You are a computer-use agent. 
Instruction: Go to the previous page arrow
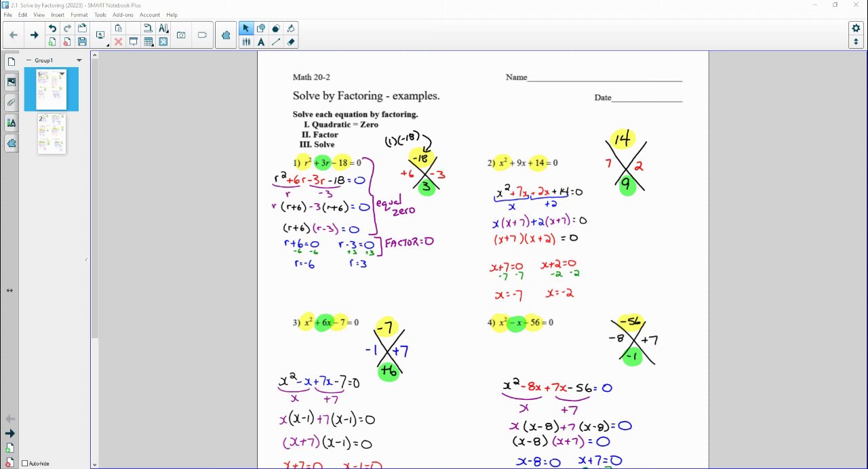point(13,35)
